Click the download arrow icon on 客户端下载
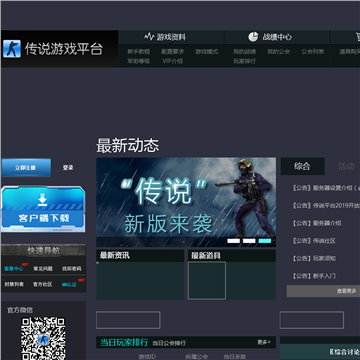The height and width of the screenshot is (360, 360). point(43,200)
